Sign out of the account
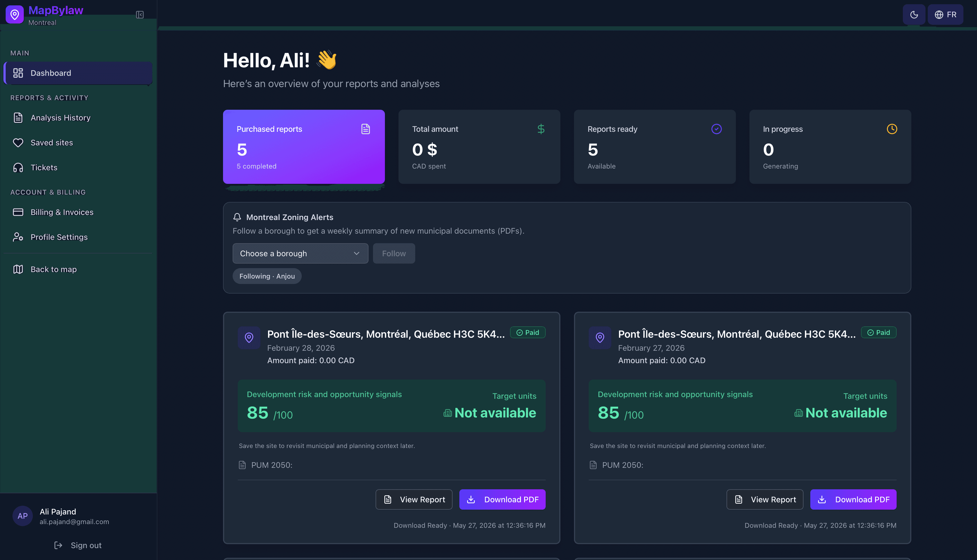 pyautogui.click(x=78, y=545)
